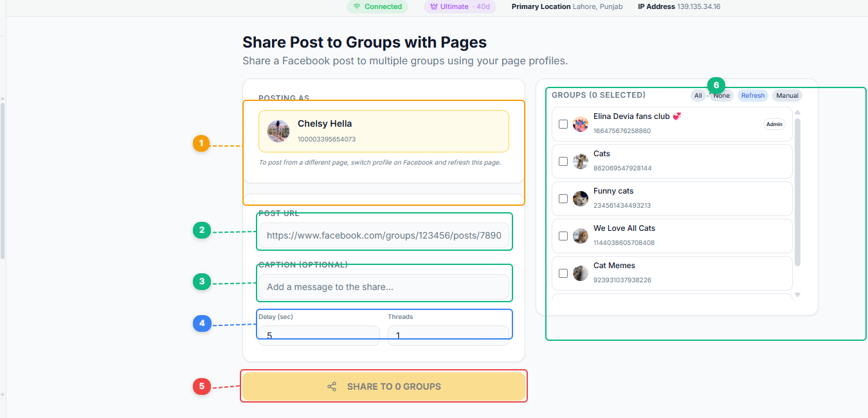The height and width of the screenshot is (418, 868).
Task: Click group ID 234561434493213
Action: click(622, 205)
